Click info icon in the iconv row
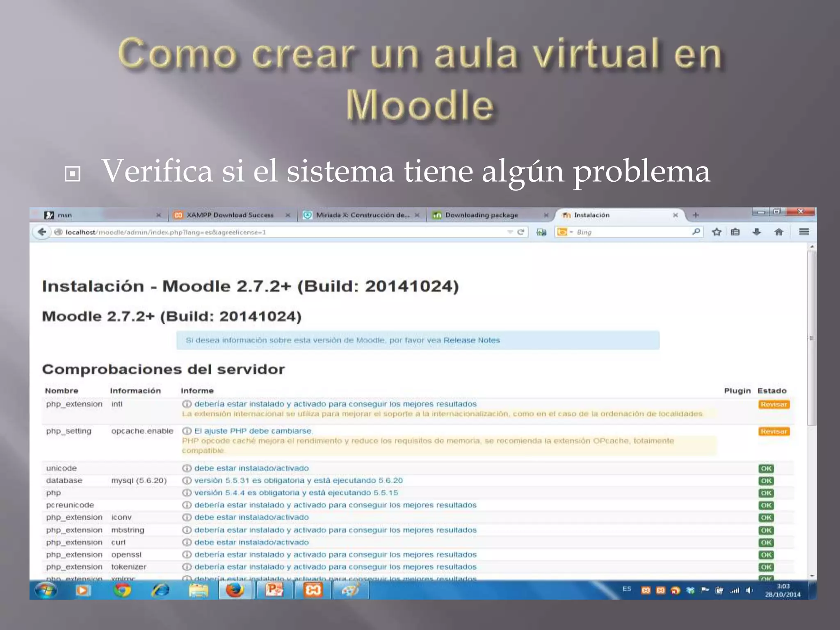The width and height of the screenshot is (840, 630). (x=187, y=517)
